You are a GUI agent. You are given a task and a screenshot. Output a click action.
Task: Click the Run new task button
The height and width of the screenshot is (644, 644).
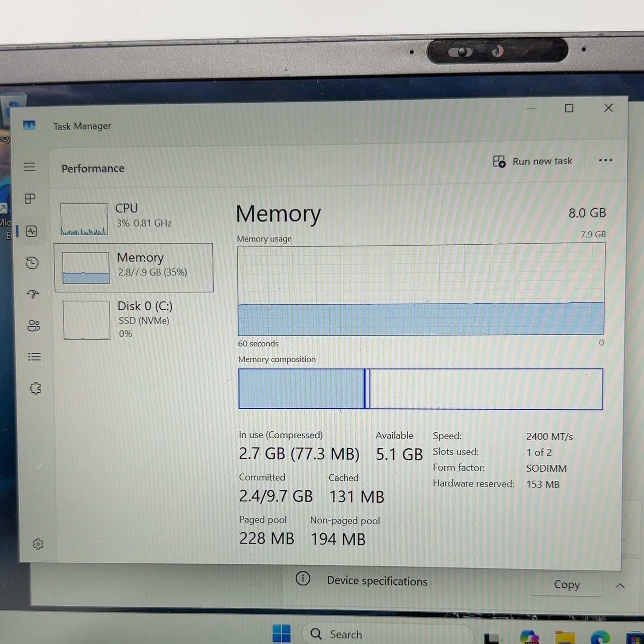533,161
